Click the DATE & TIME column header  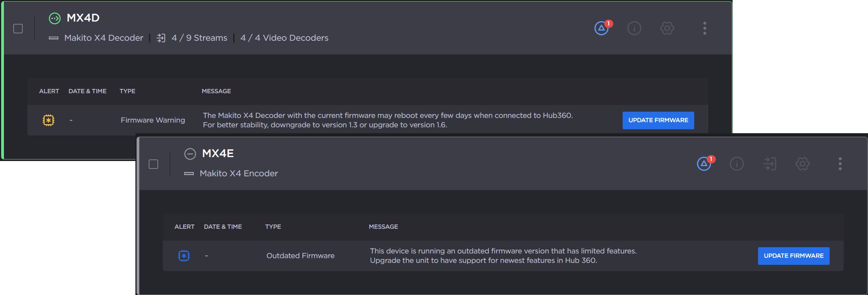87,91
